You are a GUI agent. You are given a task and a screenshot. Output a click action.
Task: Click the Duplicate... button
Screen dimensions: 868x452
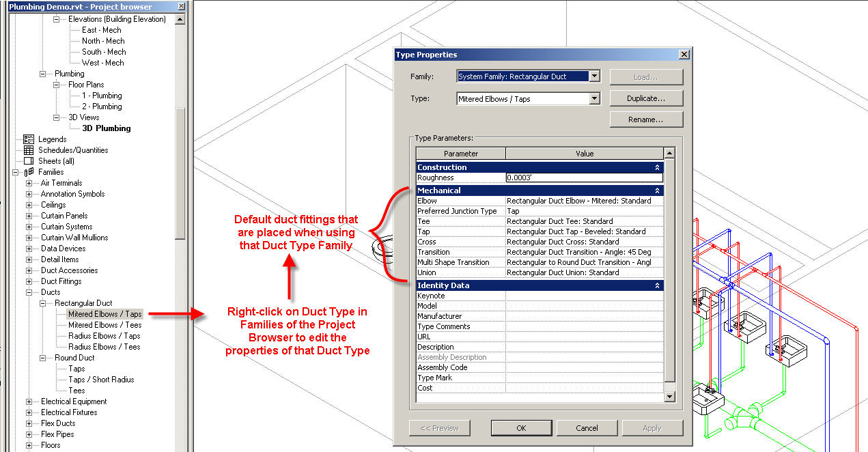click(646, 98)
